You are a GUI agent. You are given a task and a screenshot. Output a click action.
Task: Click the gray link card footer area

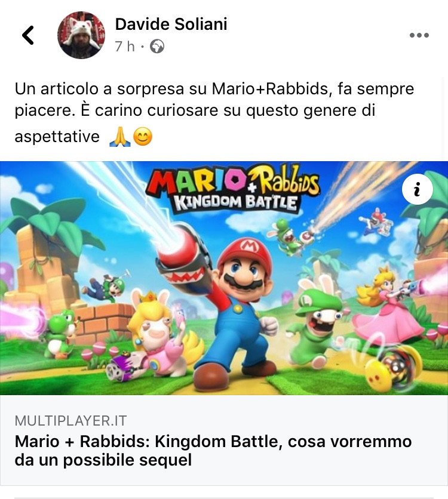(x=224, y=440)
